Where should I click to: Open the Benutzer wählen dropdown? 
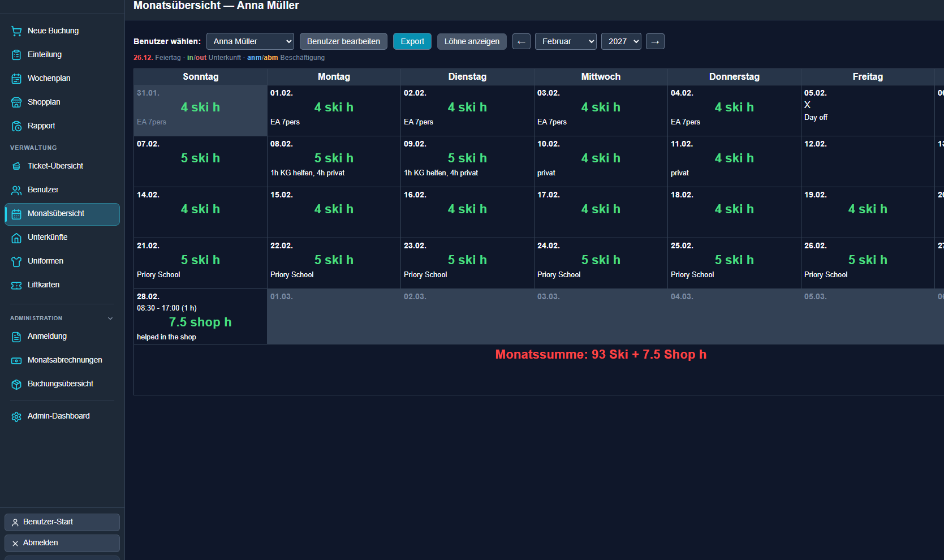click(250, 41)
